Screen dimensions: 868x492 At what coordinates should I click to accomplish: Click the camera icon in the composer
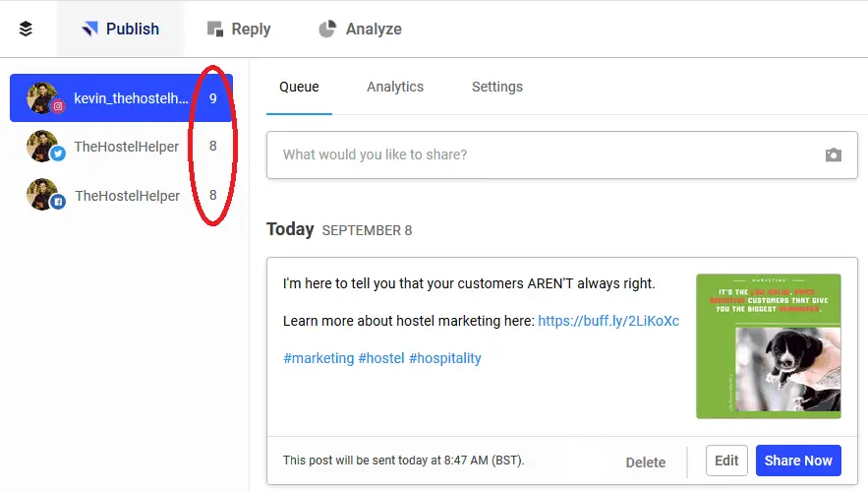[834, 155]
